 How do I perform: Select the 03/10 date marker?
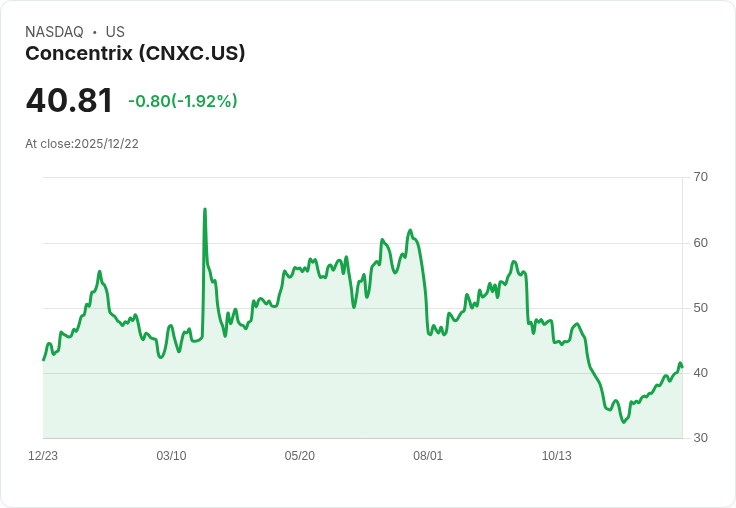click(171, 456)
